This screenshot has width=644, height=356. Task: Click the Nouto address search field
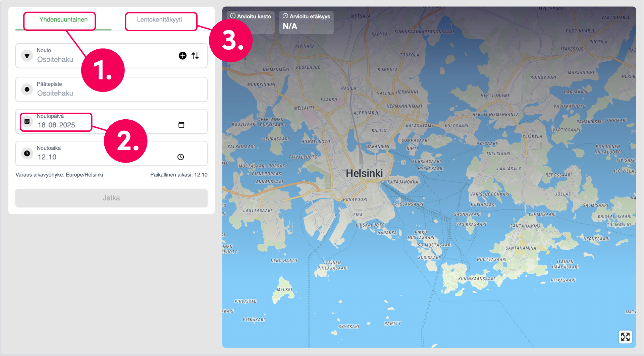tap(111, 56)
